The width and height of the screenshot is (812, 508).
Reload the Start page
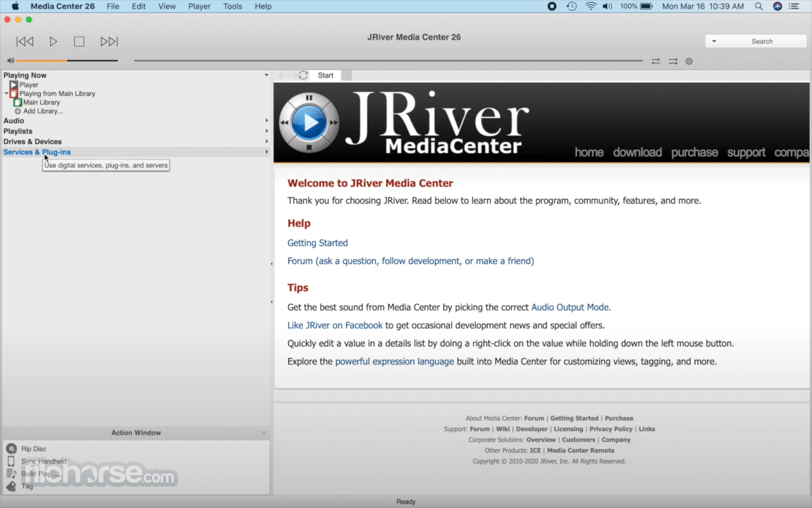304,75
